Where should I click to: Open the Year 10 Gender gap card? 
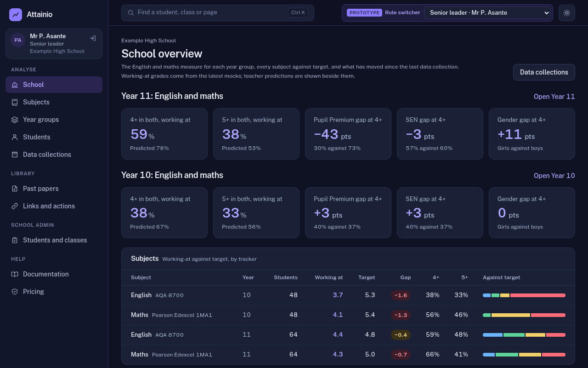tap(532, 213)
